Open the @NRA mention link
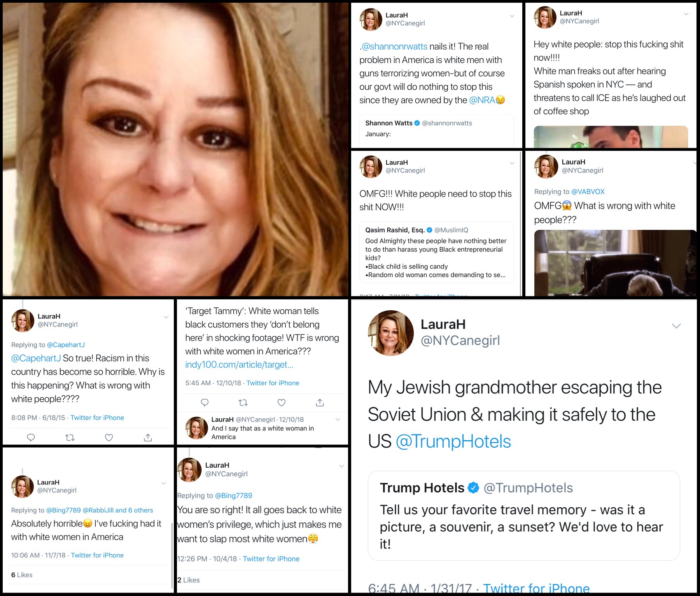700x596 pixels. [x=482, y=100]
